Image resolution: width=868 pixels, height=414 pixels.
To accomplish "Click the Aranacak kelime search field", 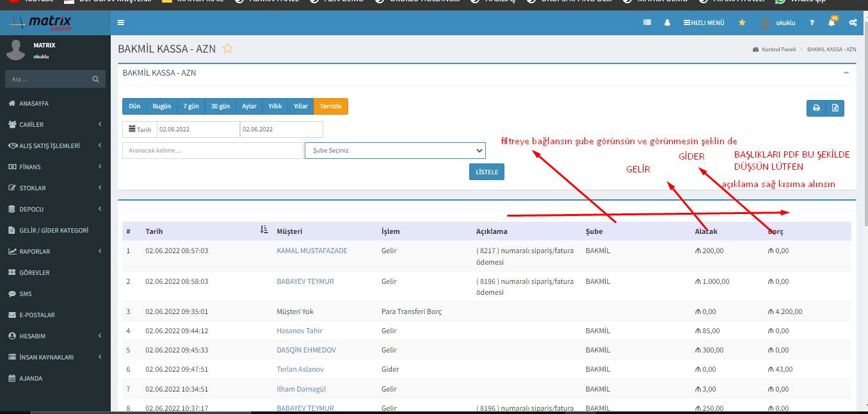I will pyautogui.click(x=212, y=151).
